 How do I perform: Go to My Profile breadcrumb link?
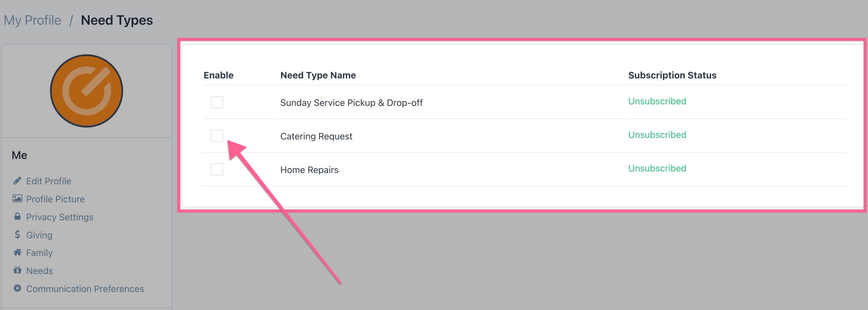point(32,20)
